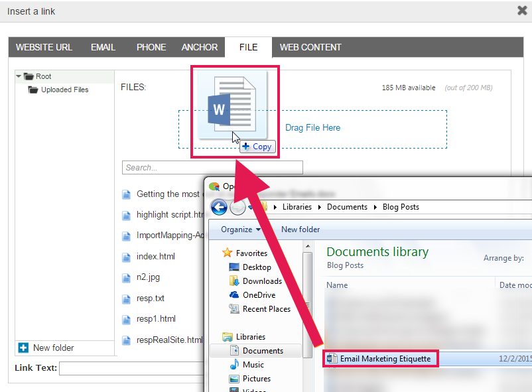532x392 pixels.
Task: Close the Insert a link dialog
Action: (522, 11)
